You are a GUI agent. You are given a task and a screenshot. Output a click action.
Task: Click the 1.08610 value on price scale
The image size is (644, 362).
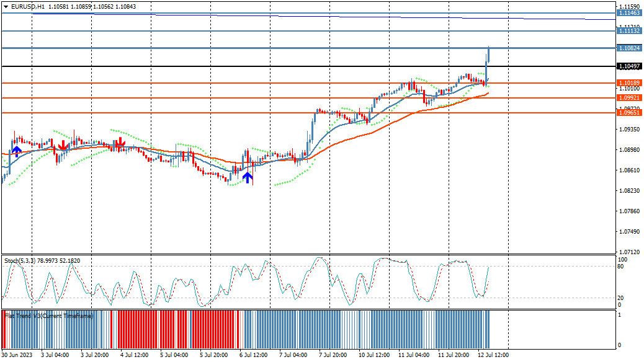[629, 170]
